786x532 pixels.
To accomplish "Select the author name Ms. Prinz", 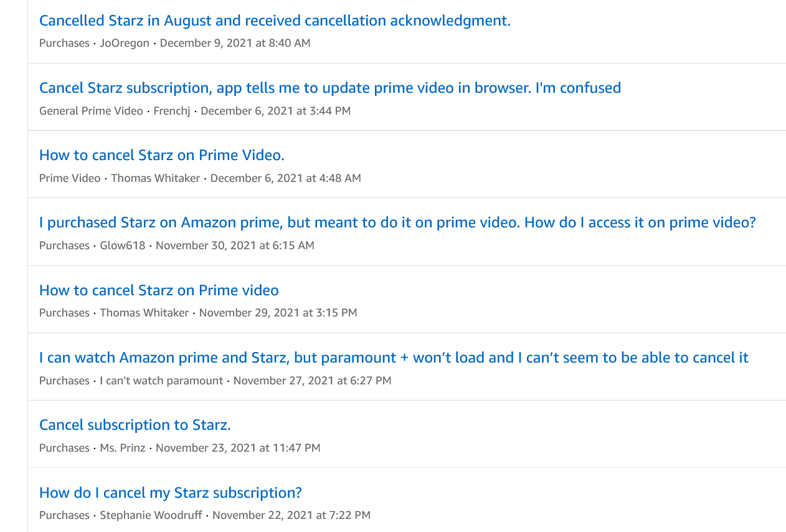I will click(123, 448).
